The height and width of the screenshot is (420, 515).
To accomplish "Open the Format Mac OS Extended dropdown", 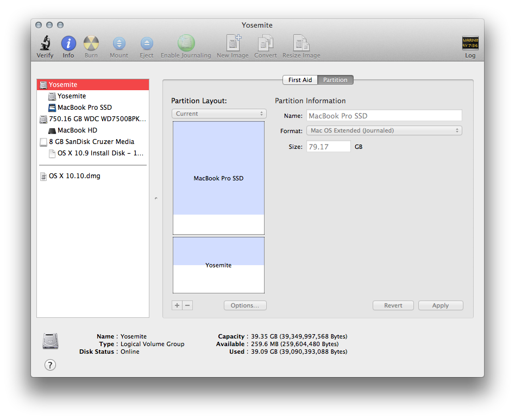I will pos(384,130).
